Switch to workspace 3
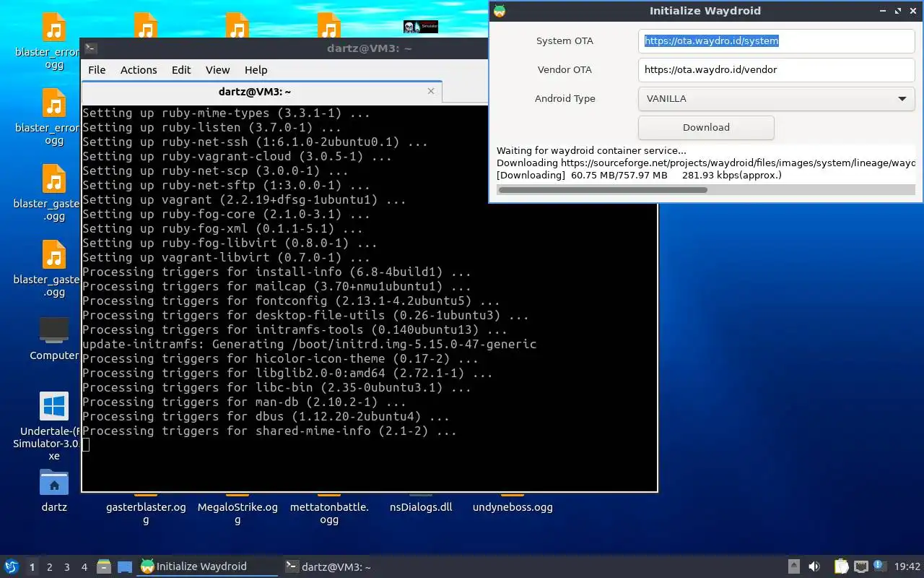Screen dimensions: 924x578 pyautogui.click(x=66, y=567)
